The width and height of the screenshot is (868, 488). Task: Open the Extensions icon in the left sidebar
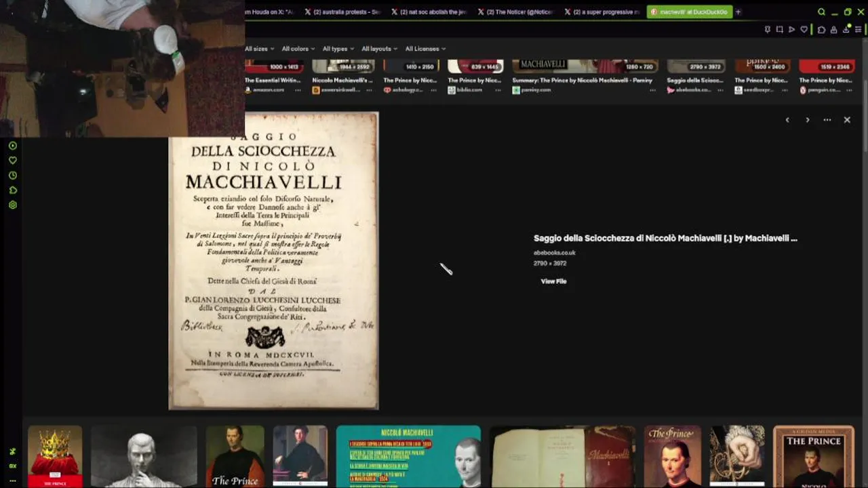click(12, 190)
